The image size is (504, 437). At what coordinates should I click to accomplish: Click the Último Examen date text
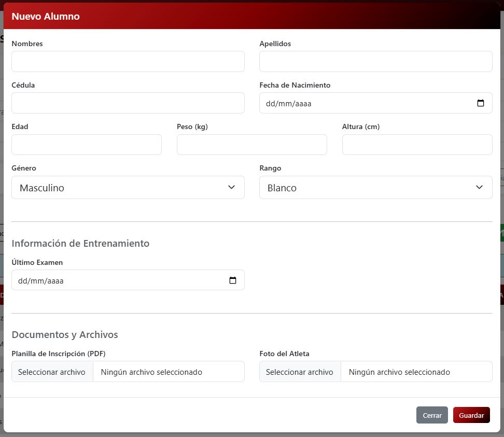pos(41,281)
